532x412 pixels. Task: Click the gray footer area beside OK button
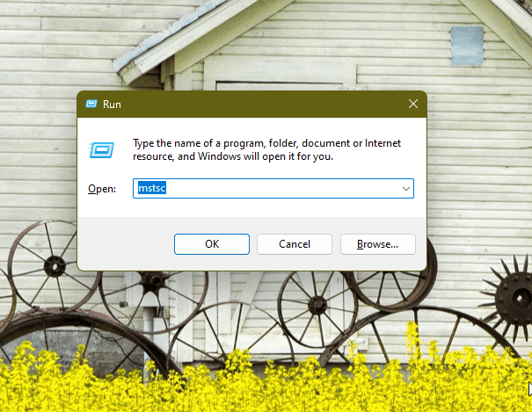point(126,244)
